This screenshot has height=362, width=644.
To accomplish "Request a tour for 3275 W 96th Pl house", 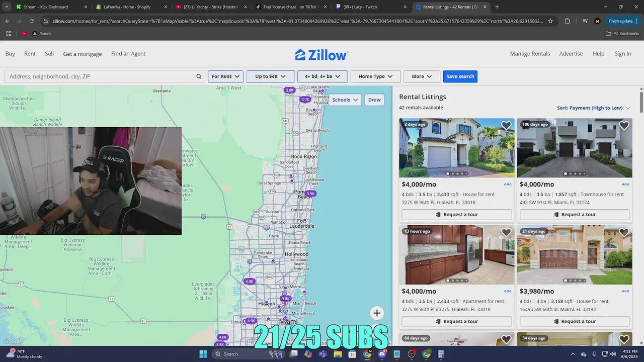I will [457, 215].
